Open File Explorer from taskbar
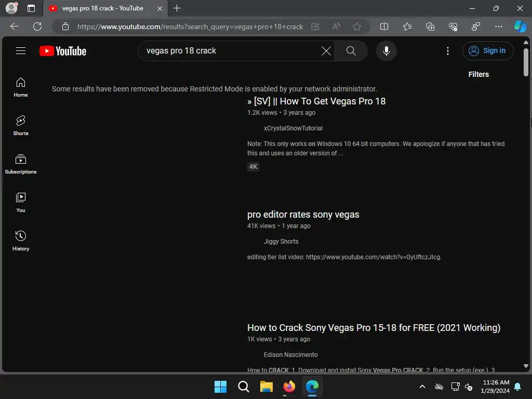This screenshot has height=399, width=532. click(267, 387)
